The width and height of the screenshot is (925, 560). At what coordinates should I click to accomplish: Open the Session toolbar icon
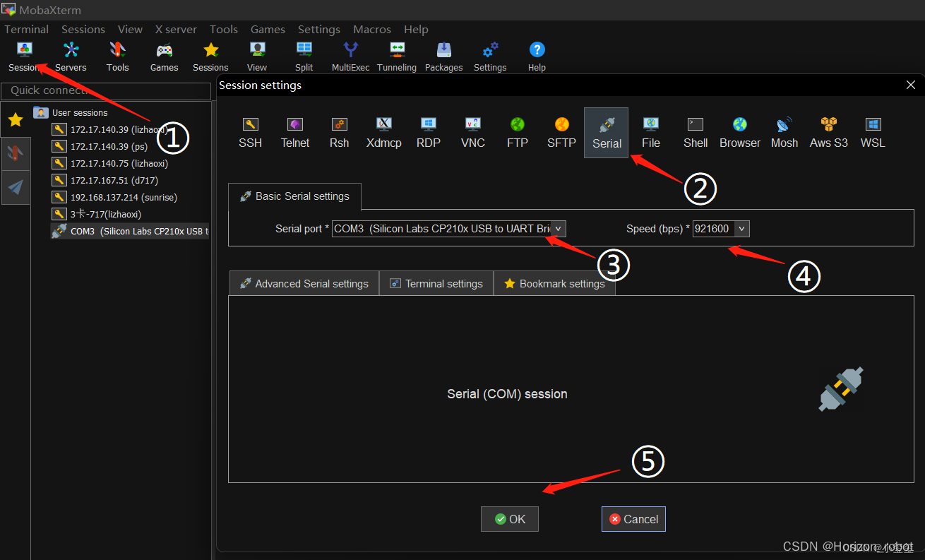(x=24, y=56)
